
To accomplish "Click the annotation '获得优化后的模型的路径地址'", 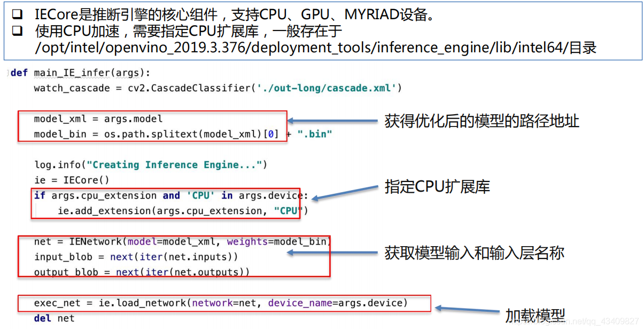I will point(482,121).
